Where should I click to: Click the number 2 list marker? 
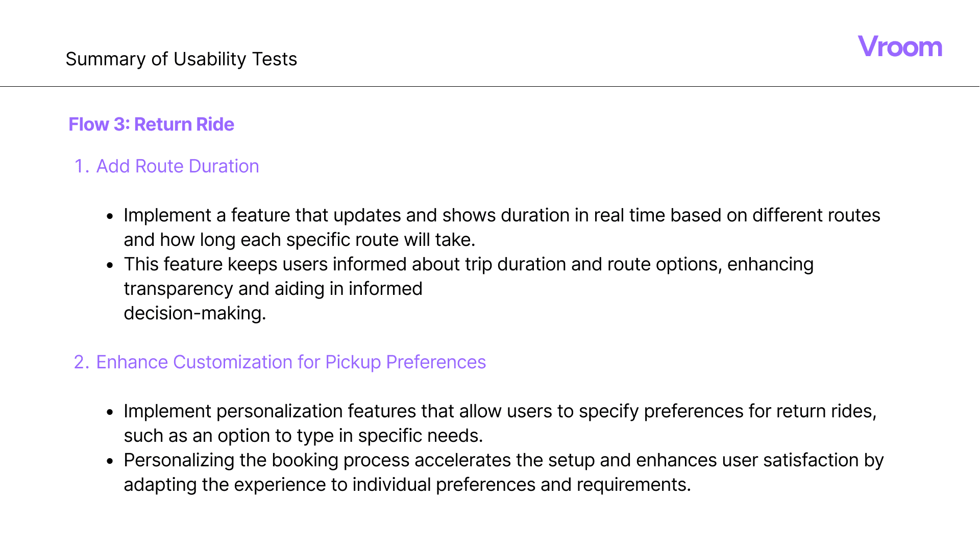81,362
